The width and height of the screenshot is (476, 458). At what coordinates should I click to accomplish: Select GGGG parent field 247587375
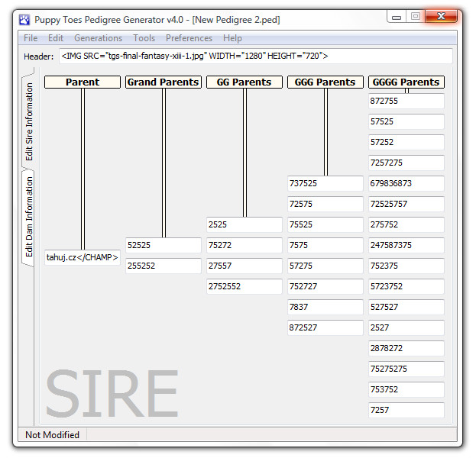coord(406,245)
